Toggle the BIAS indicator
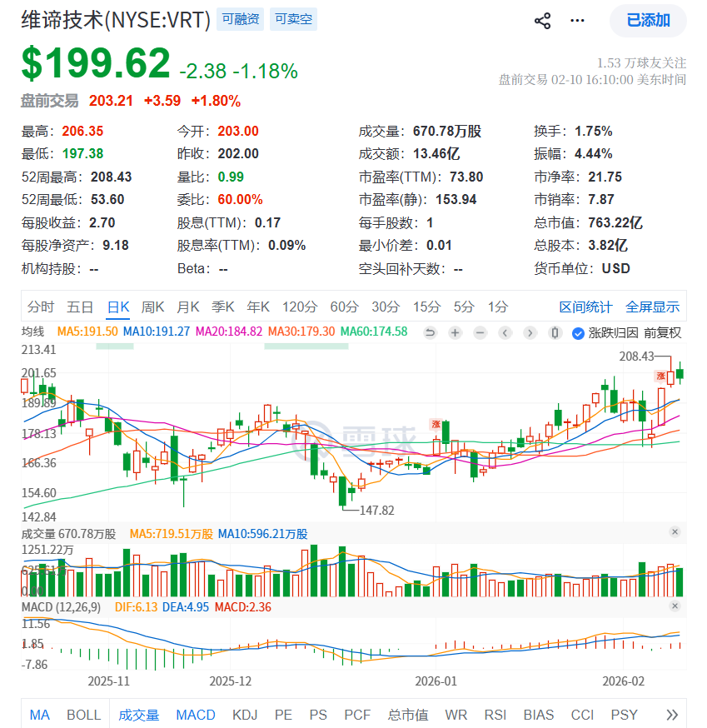The width and height of the screenshot is (707, 728). (x=539, y=715)
